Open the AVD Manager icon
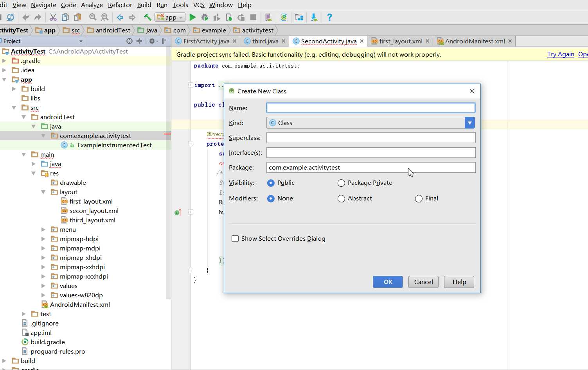Image resolution: width=588 pixels, height=370 pixels. (268, 17)
